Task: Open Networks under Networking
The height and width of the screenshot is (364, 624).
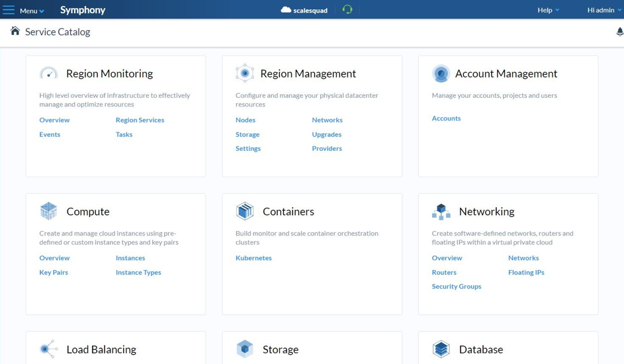Action: tap(523, 258)
